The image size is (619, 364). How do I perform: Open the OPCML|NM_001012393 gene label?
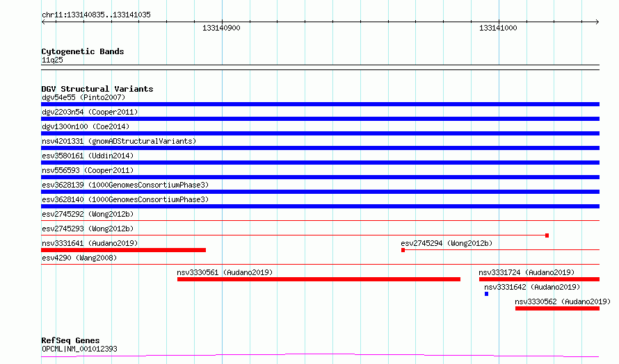[x=79, y=349]
